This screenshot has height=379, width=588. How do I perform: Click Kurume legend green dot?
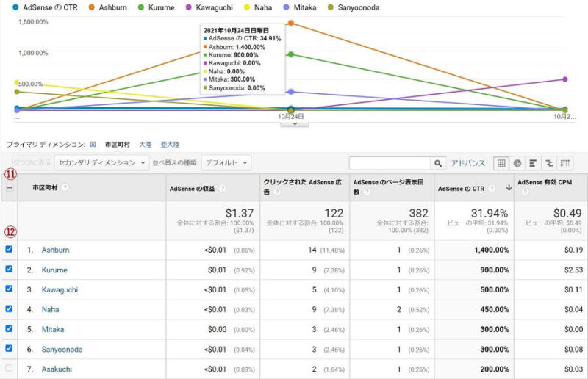(x=141, y=7)
